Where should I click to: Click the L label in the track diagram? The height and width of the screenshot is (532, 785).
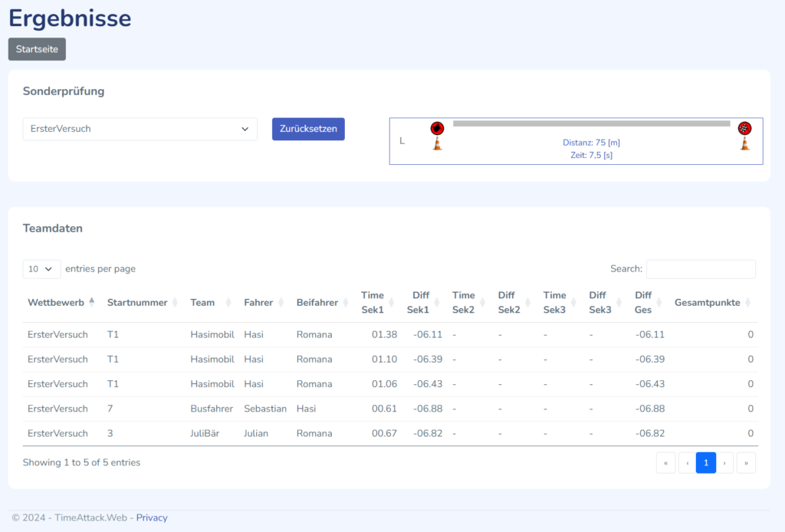point(402,141)
